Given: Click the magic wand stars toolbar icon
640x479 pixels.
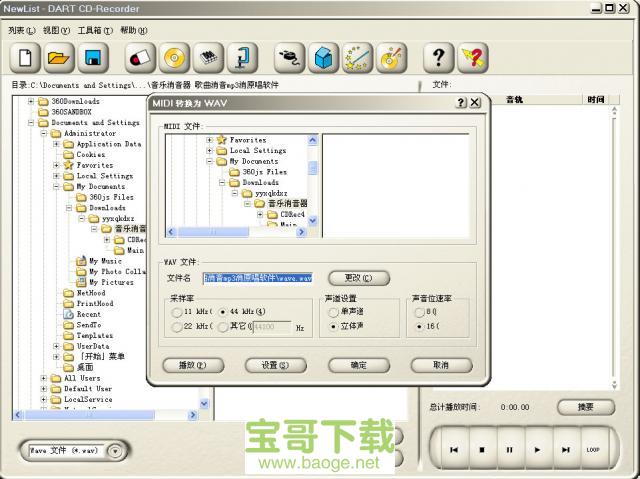Looking at the screenshot, I should point(357,58).
